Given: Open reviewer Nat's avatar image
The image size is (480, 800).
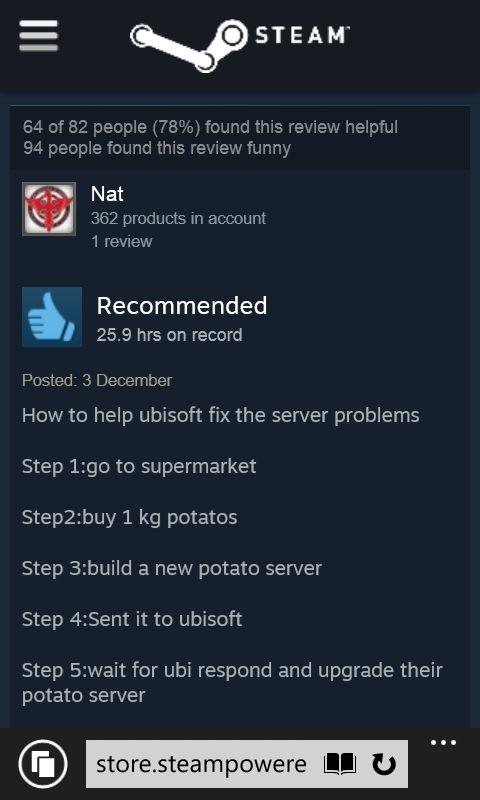Looking at the screenshot, I should coord(49,209).
